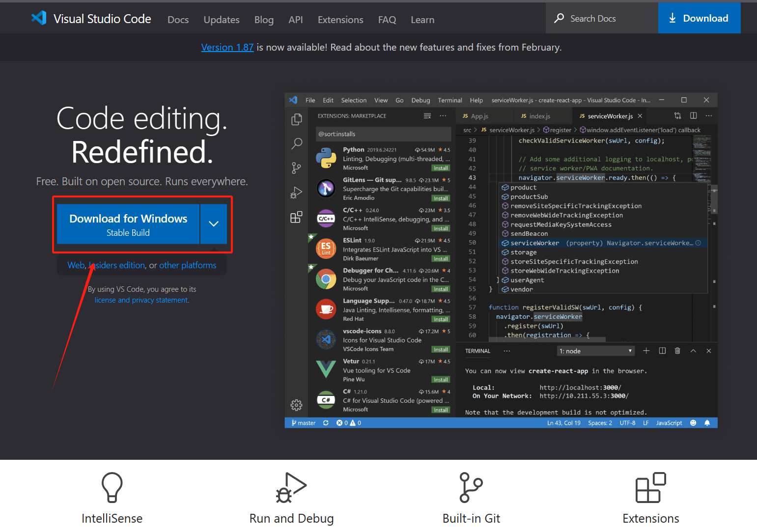Screen dimensions: 757x532
Task: Click 'Spaces: 2' in status bar
Action: [x=600, y=423]
